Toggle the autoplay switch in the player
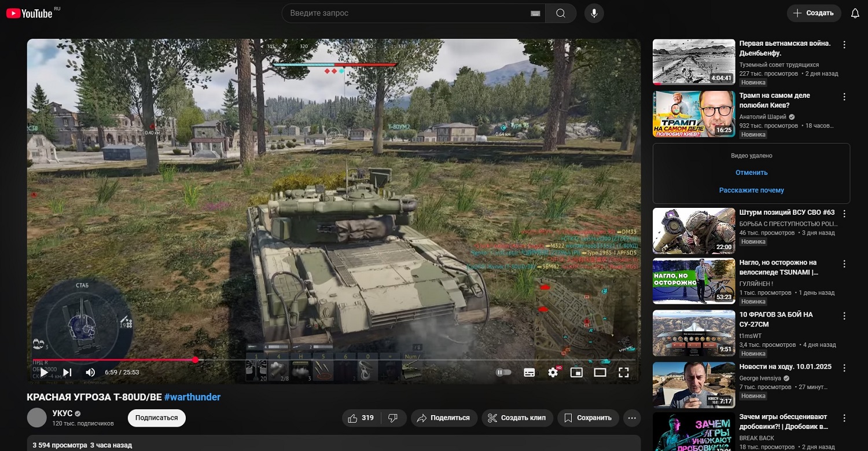 503,372
